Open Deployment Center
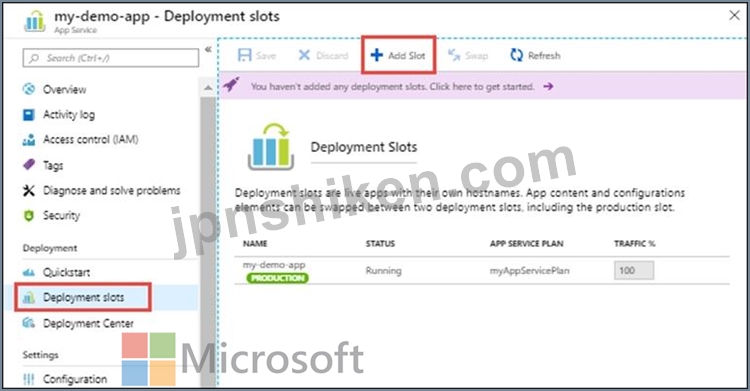Viewport: 750px width, 391px height. coord(78,323)
